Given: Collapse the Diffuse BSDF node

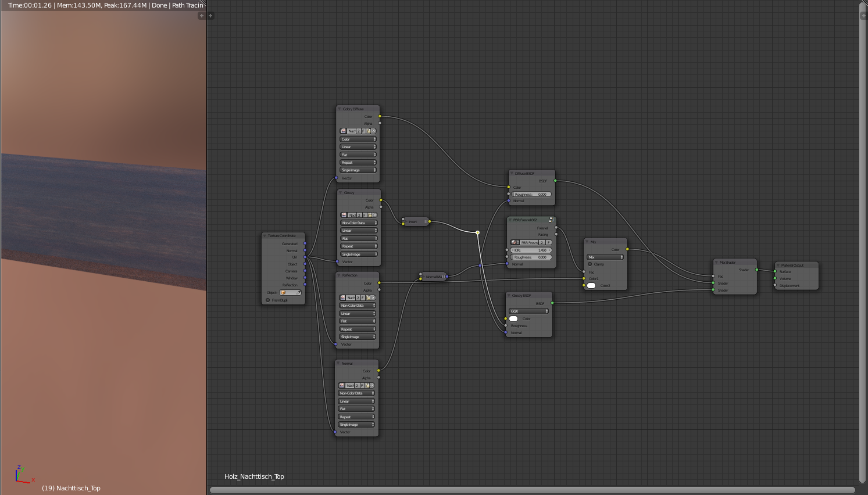Looking at the screenshot, I should [x=512, y=173].
